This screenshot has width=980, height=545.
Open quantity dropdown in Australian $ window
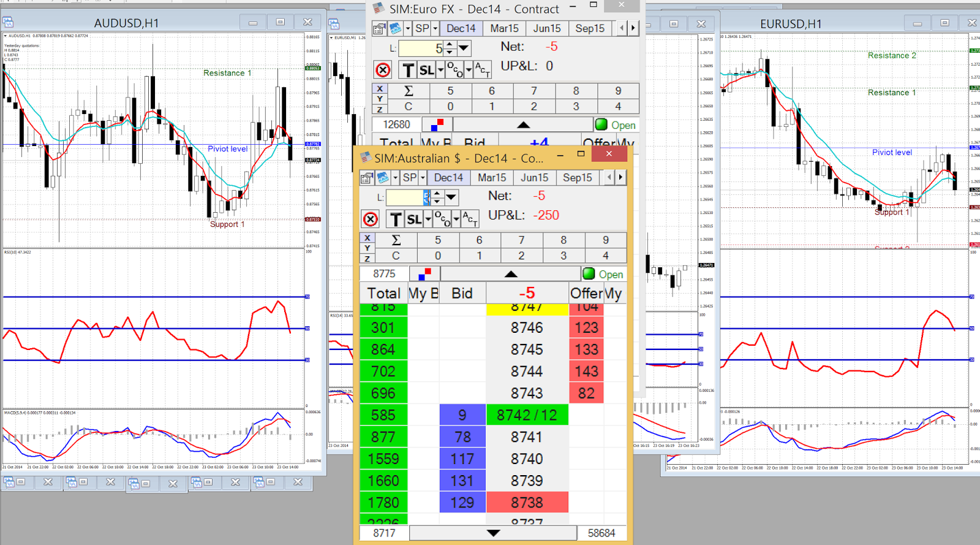pos(451,197)
